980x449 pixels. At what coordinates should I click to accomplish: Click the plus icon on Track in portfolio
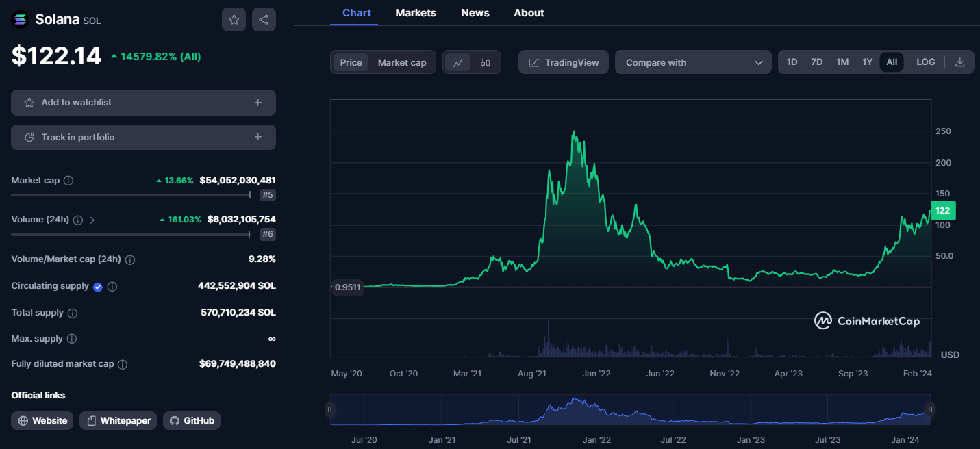(x=258, y=137)
